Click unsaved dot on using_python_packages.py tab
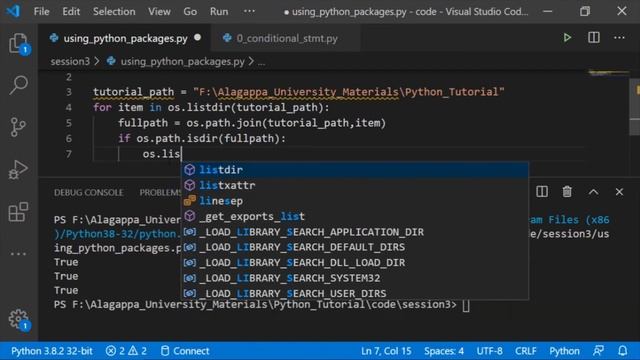Viewport: 640px width, 360px height. click(198, 38)
